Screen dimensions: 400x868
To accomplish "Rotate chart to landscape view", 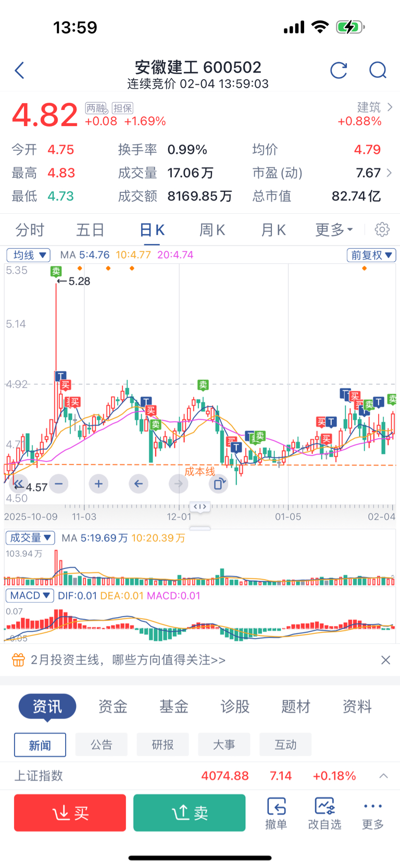I will click(218, 484).
